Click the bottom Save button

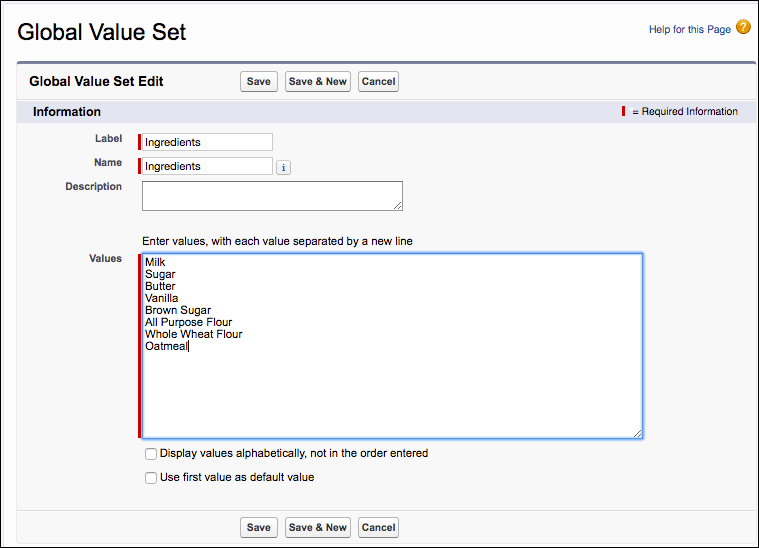click(258, 528)
